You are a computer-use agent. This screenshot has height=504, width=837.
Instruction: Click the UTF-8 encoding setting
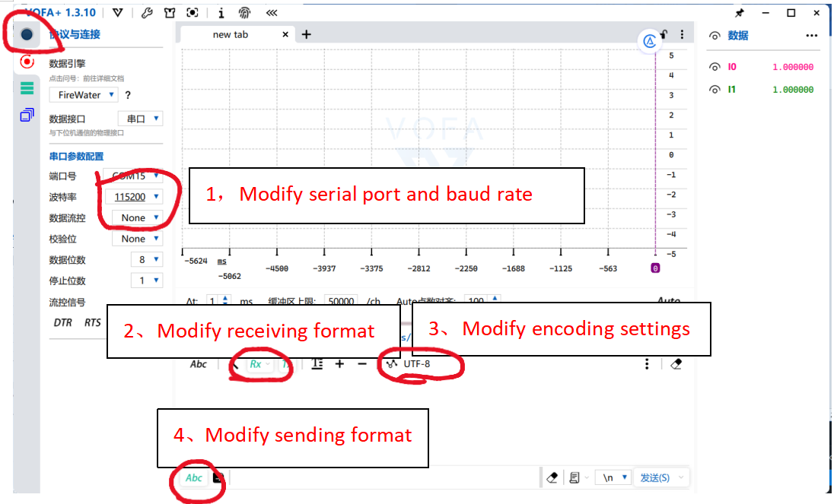[x=416, y=364]
